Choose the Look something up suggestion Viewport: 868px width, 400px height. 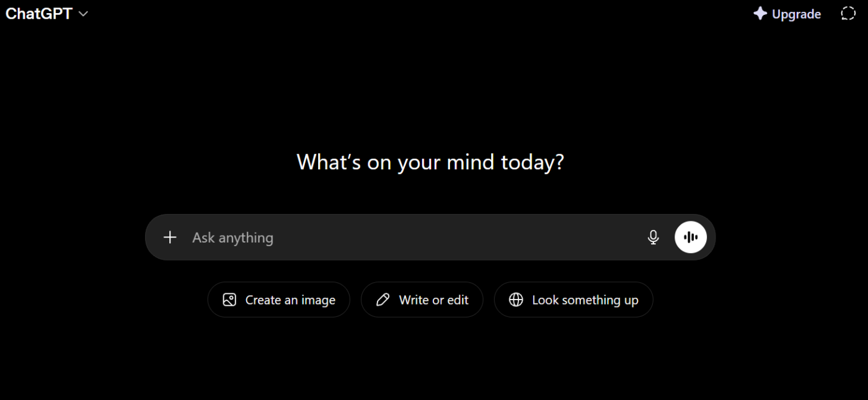[573, 300]
